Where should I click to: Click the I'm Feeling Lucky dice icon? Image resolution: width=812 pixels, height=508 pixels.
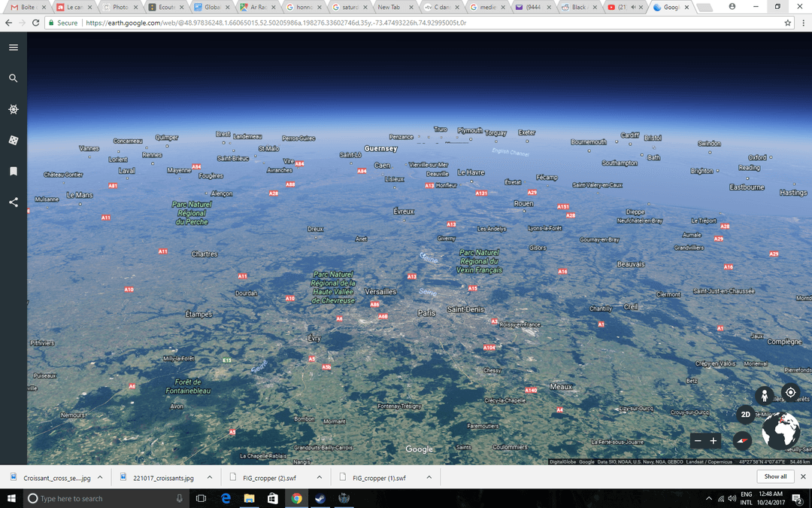[x=14, y=140]
